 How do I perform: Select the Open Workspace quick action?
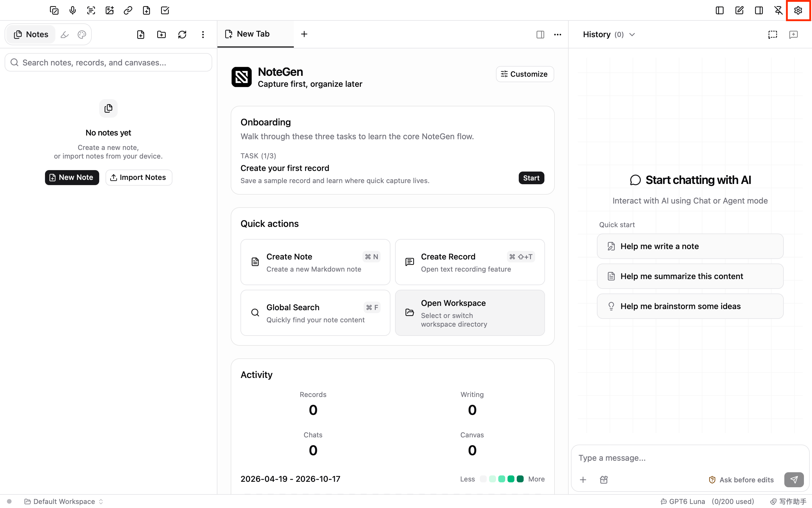click(x=470, y=313)
